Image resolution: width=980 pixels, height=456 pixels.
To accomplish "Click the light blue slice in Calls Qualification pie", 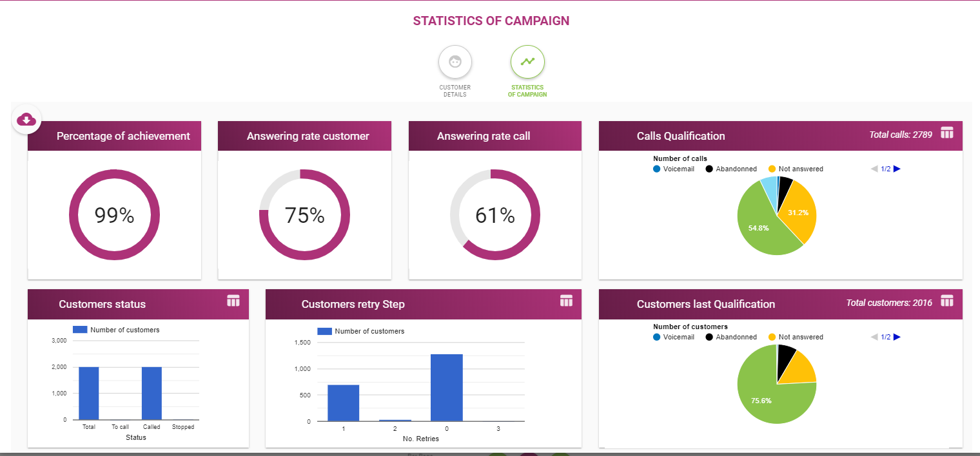I will click(769, 187).
